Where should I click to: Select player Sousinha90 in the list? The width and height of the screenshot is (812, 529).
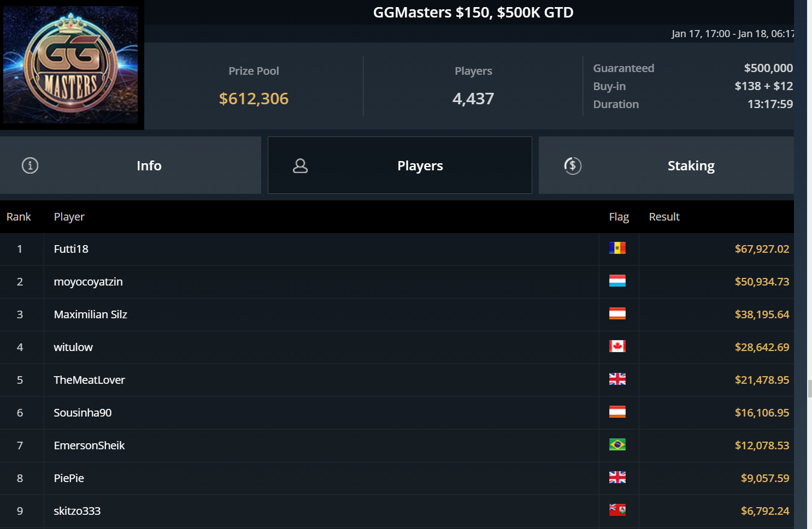83,413
